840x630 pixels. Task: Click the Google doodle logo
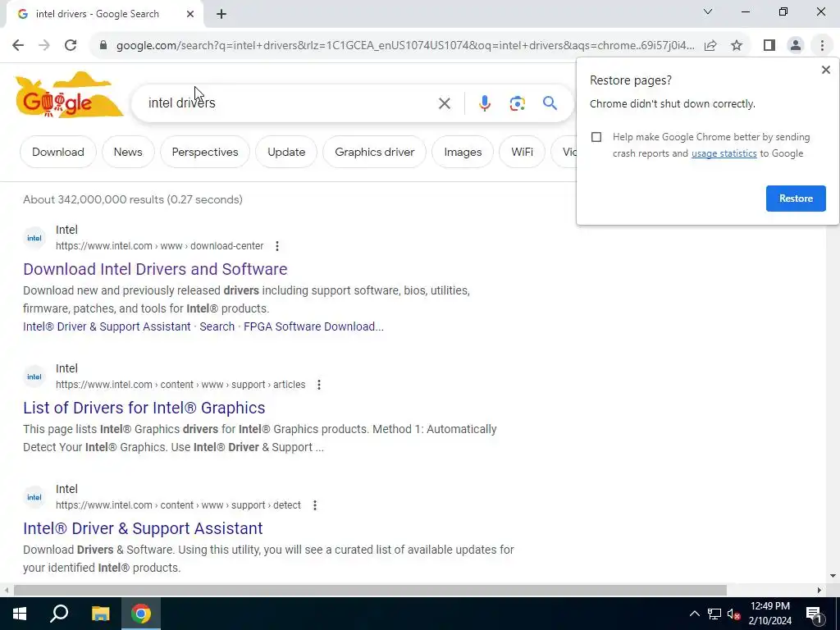[x=69, y=95]
